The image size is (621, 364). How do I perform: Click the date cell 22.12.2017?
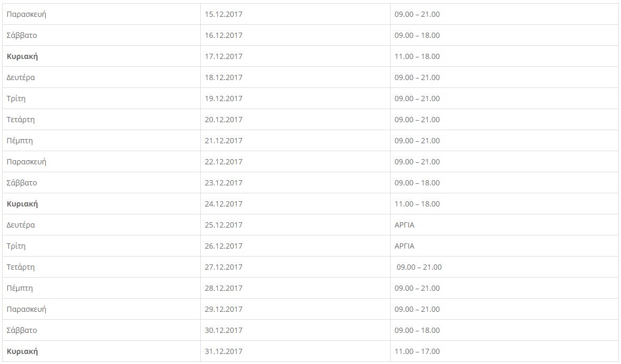[224, 162]
